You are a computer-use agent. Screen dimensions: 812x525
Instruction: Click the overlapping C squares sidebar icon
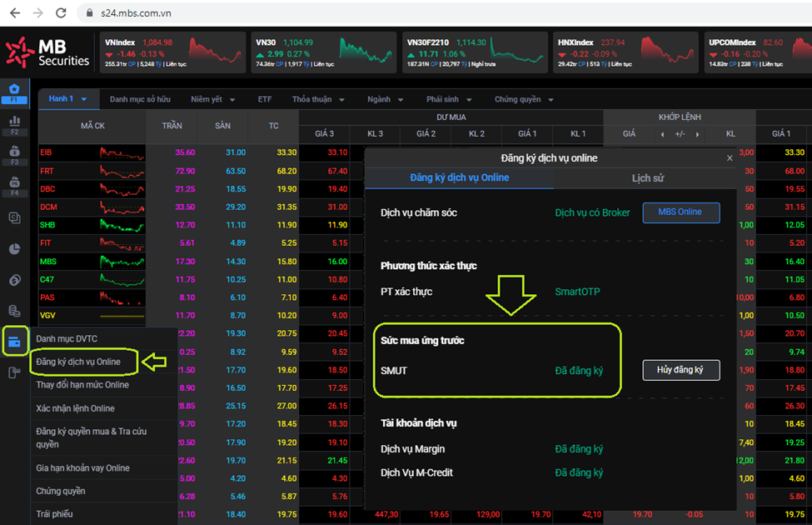click(x=14, y=218)
